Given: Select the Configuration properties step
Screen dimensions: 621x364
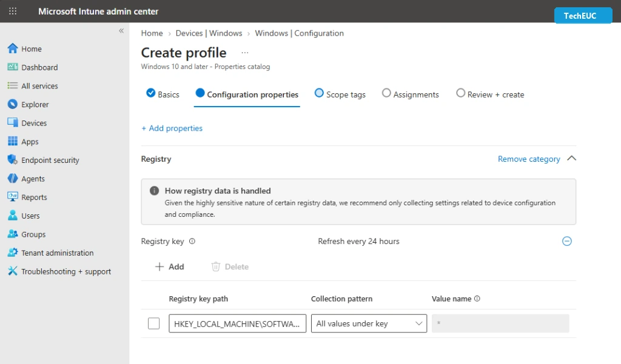Looking at the screenshot, I should coord(247,94).
